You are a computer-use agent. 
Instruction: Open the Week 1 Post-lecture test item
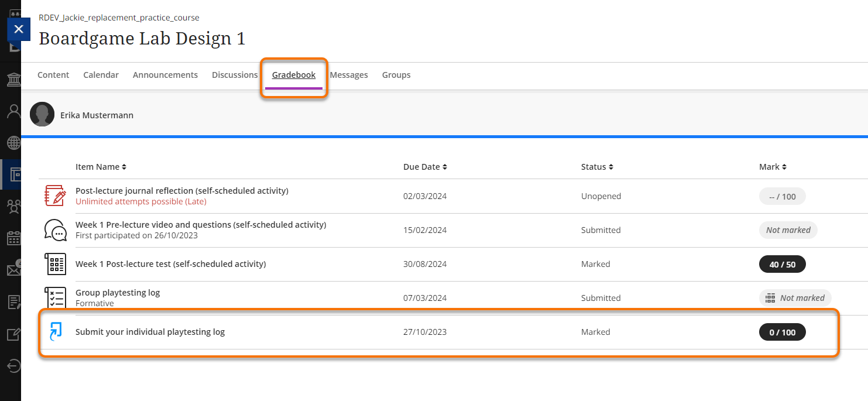[x=170, y=264]
